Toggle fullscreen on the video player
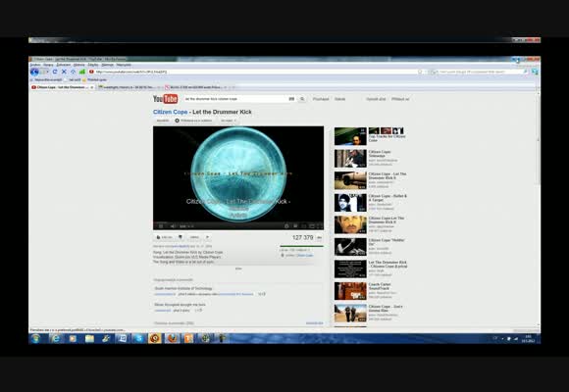This screenshot has height=392, width=569. (319, 226)
